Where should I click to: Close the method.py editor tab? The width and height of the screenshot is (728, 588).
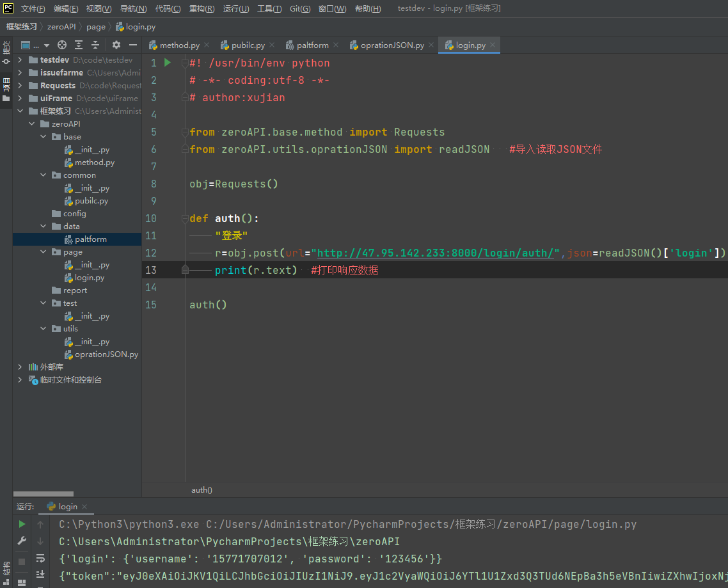click(207, 45)
